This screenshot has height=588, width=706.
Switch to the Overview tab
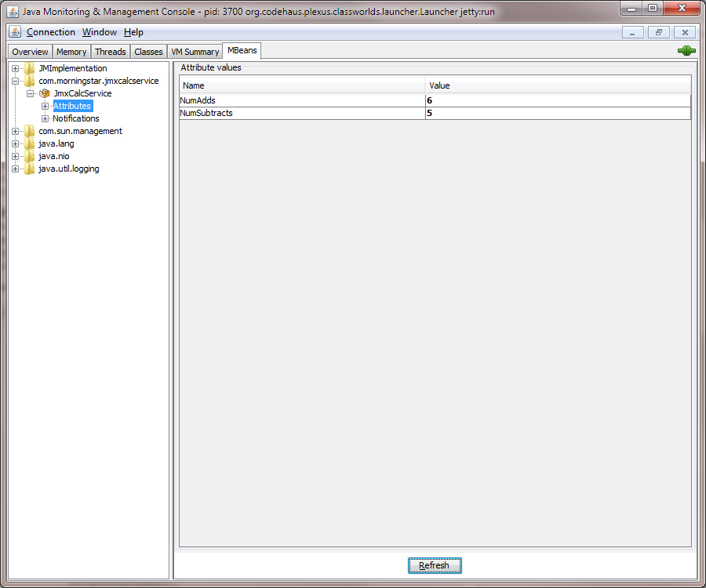click(x=30, y=52)
